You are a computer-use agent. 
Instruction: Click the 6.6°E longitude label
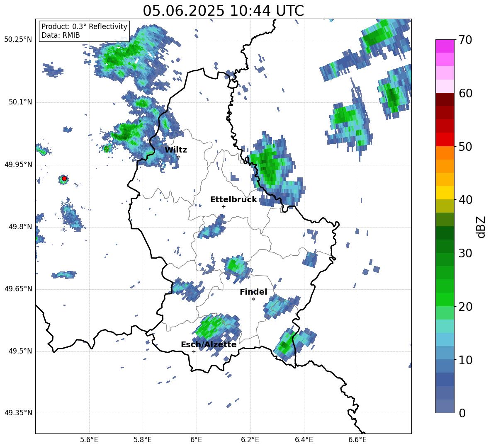click(x=357, y=440)
